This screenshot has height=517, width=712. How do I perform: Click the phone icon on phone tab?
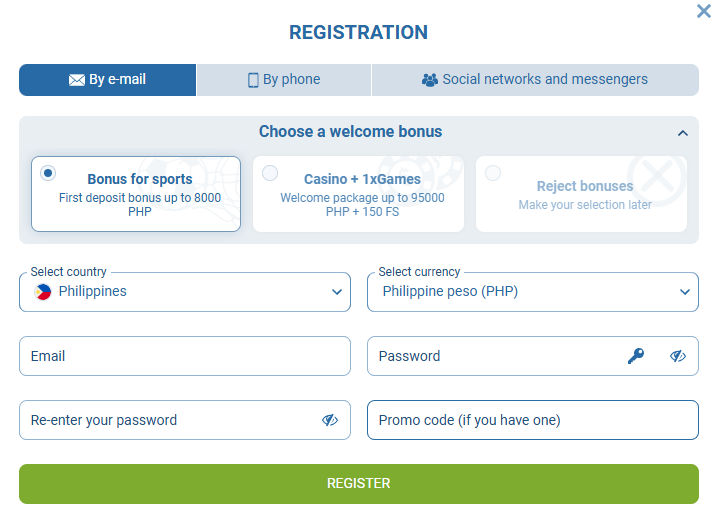[x=253, y=80]
